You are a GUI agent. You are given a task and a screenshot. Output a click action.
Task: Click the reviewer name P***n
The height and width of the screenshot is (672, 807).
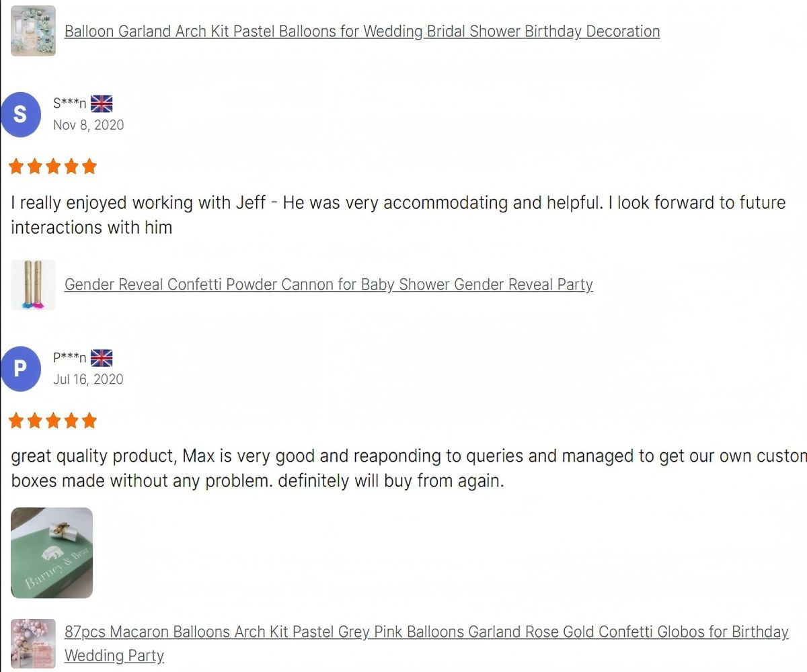(x=69, y=358)
